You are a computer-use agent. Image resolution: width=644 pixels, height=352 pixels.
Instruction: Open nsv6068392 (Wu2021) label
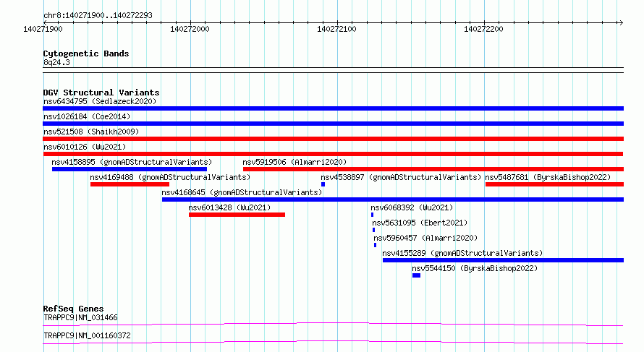pyautogui.click(x=412, y=207)
